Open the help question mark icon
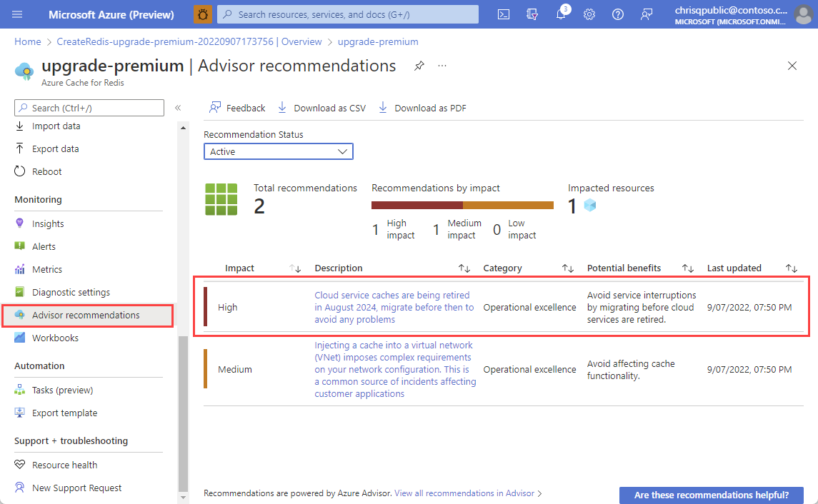Screen dimensions: 818x504 coord(618,14)
